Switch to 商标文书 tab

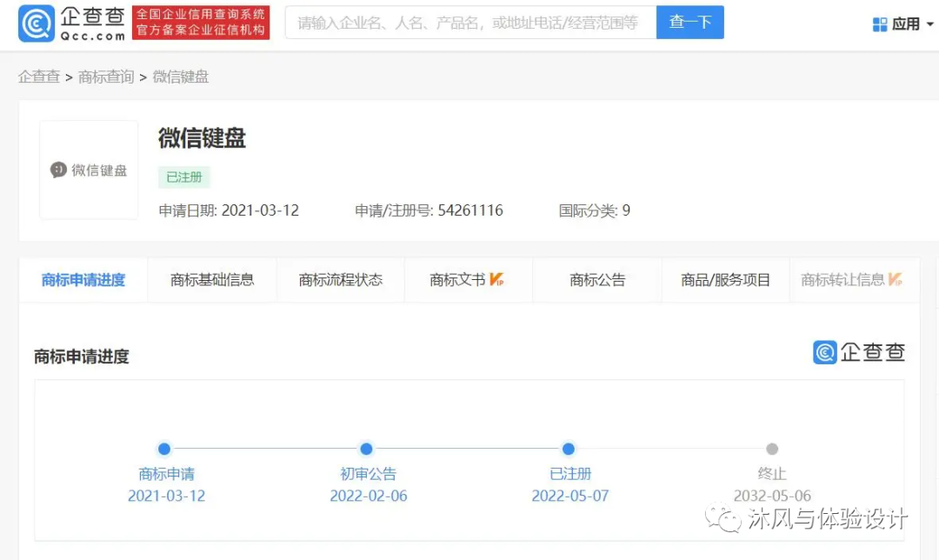point(469,280)
